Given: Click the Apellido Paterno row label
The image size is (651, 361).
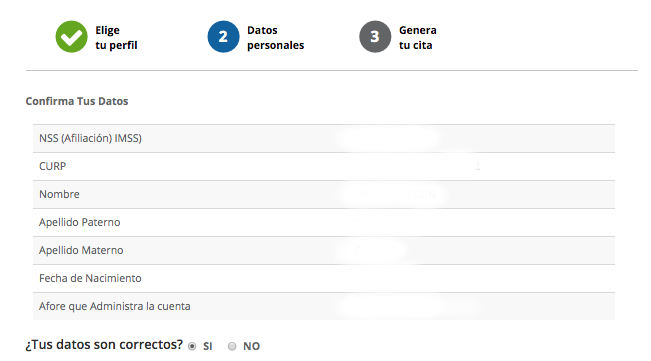Looking at the screenshot, I should (x=79, y=222).
